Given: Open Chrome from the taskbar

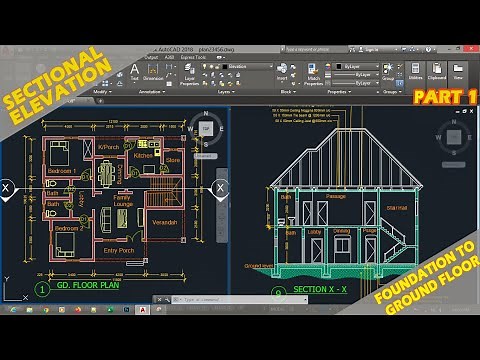Looking at the screenshot, I should coord(46,310).
